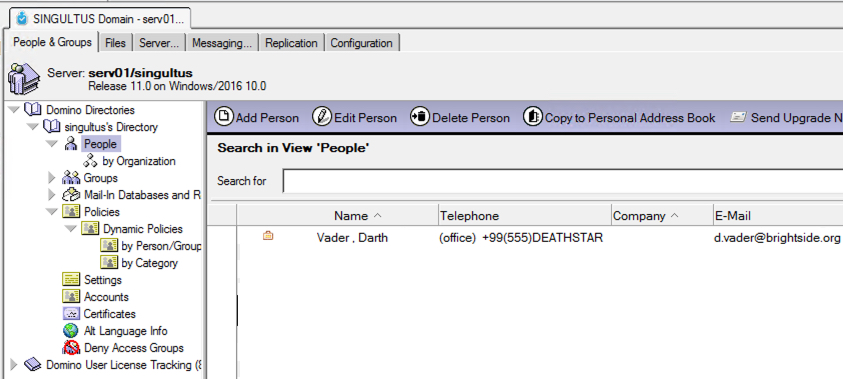Open the Messaging... tab

coord(222,43)
